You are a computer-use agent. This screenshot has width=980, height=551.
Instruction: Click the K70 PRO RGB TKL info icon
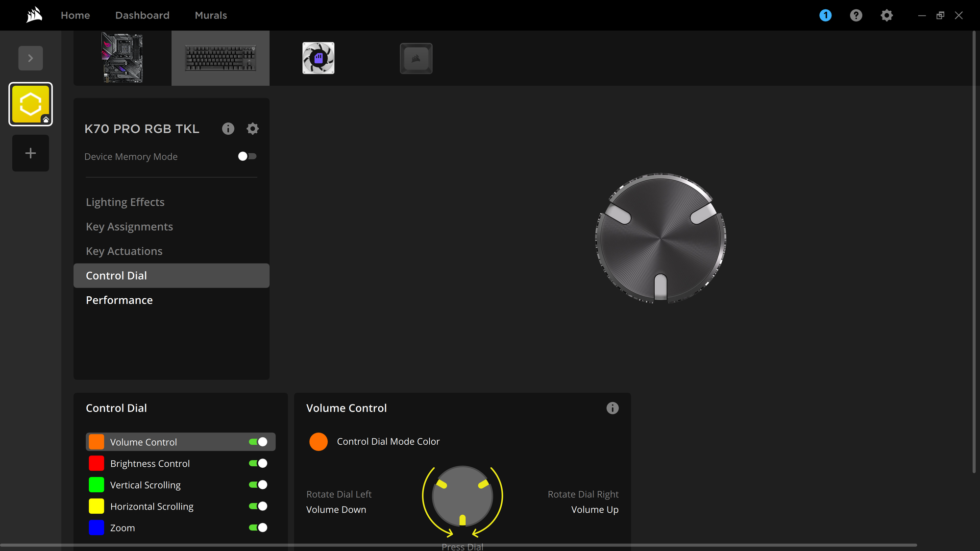pyautogui.click(x=228, y=128)
